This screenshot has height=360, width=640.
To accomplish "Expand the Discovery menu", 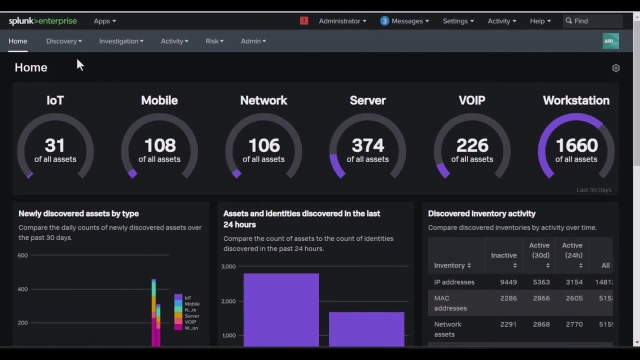I will pos(64,41).
